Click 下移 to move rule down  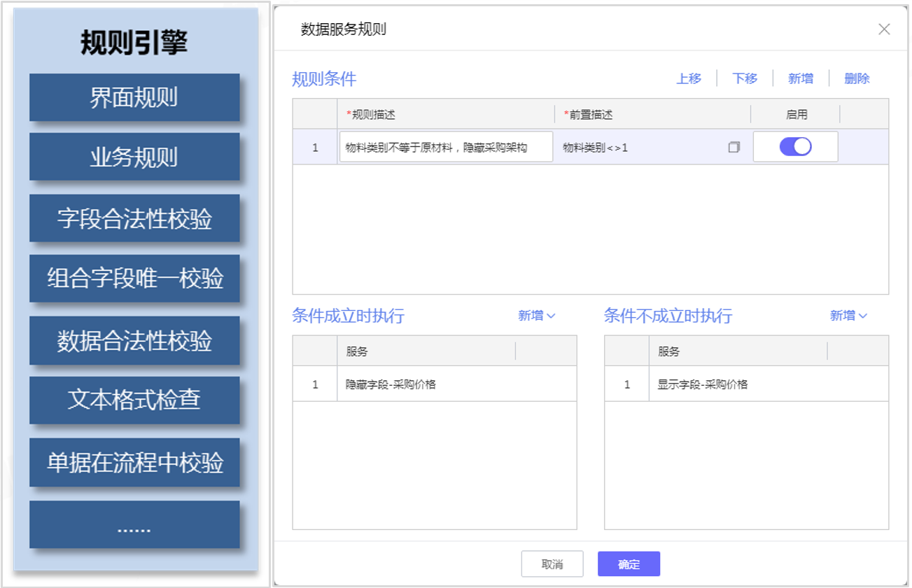point(745,78)
